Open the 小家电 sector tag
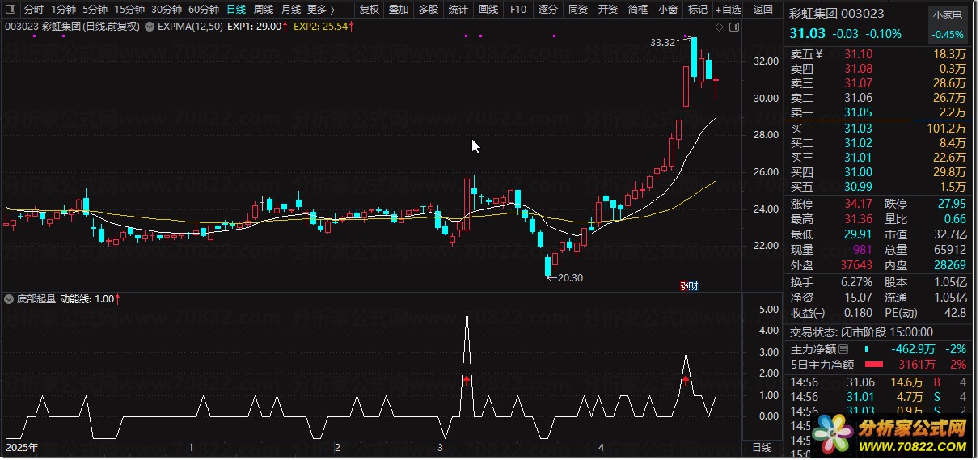This screenshot has width=980, height=460. click(x=948, y=15)
